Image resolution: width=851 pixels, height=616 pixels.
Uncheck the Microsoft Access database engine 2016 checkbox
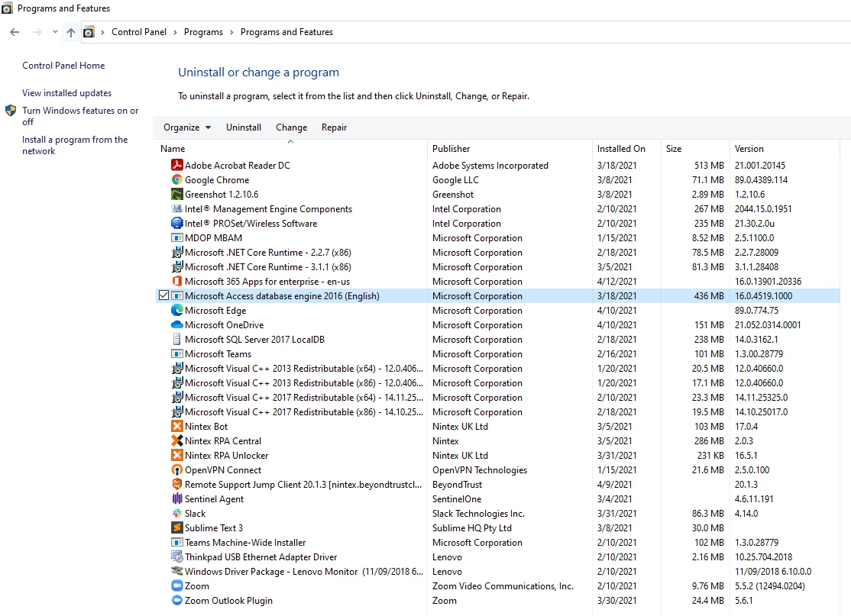pos(163,295)
